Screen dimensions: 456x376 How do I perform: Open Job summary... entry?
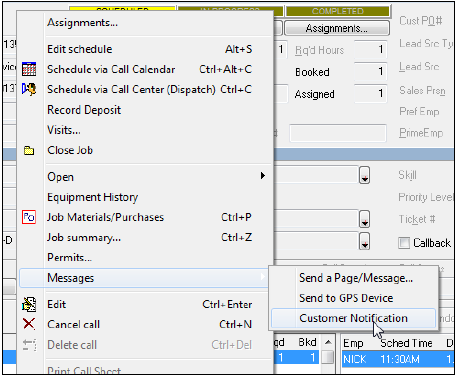tap(146, 237)
